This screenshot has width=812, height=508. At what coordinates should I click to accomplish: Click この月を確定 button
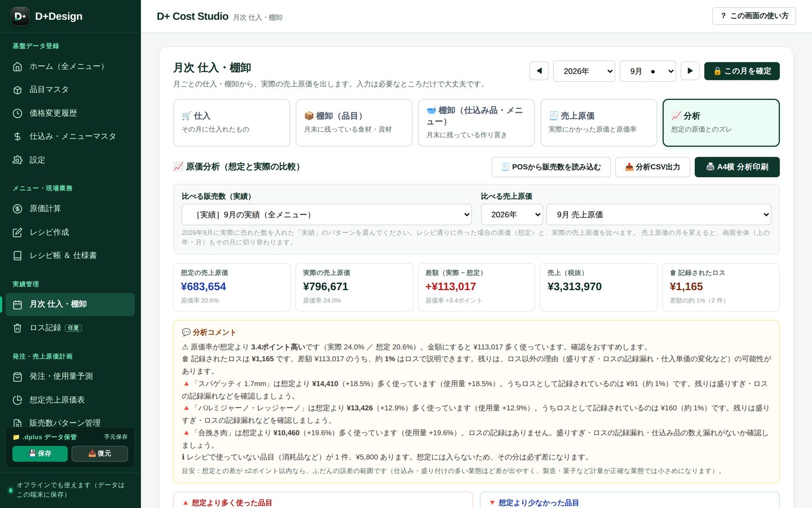tap(742, 71)
